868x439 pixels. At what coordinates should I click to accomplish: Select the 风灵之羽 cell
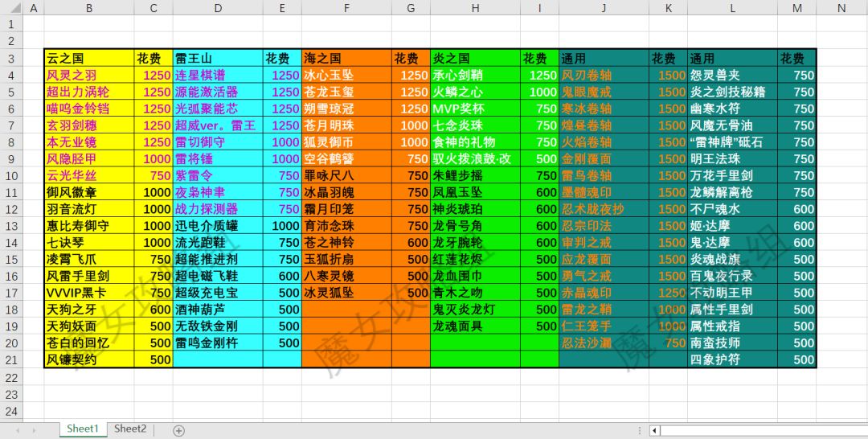point(89,76)
